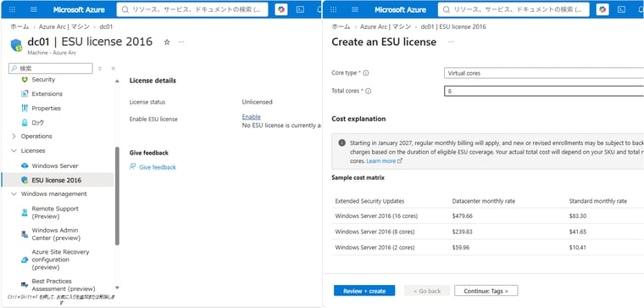Open more options next to dc01 title
644x308 pixels.
(181, 42)
